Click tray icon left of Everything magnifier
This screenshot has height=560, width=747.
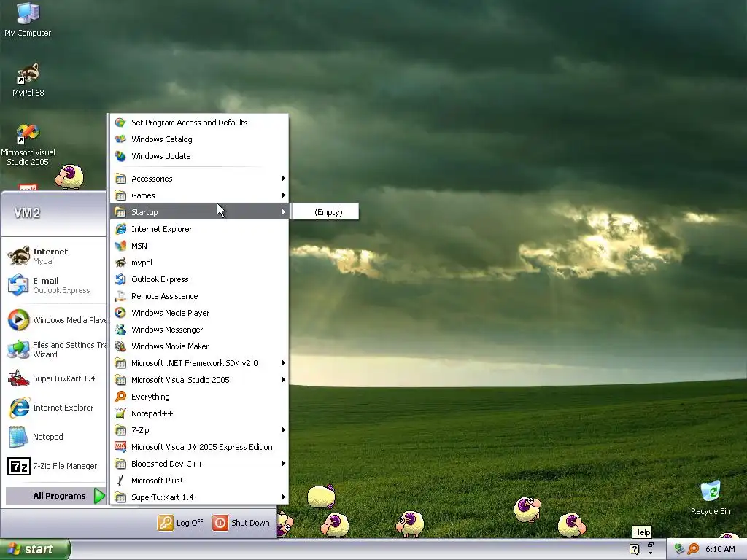[x=679, y=549]
